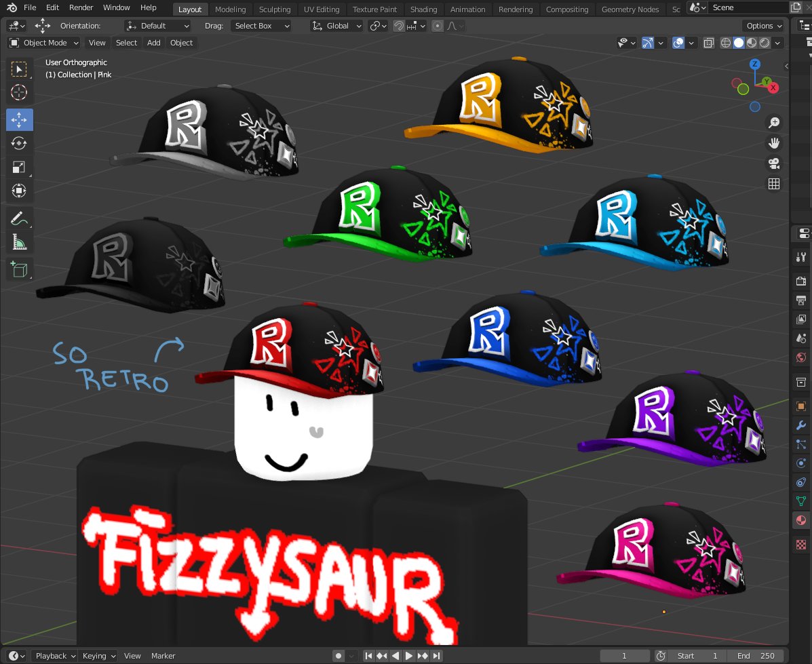This screenshot has width=812, height=664.
Task: Switch to wireframe shading
Action: (x=726, y=43)
